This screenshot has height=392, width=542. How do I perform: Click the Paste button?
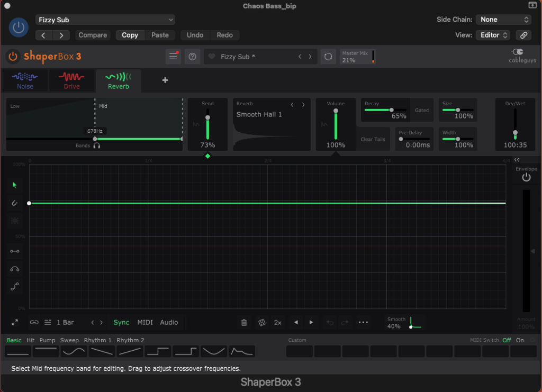coord(160,35)
